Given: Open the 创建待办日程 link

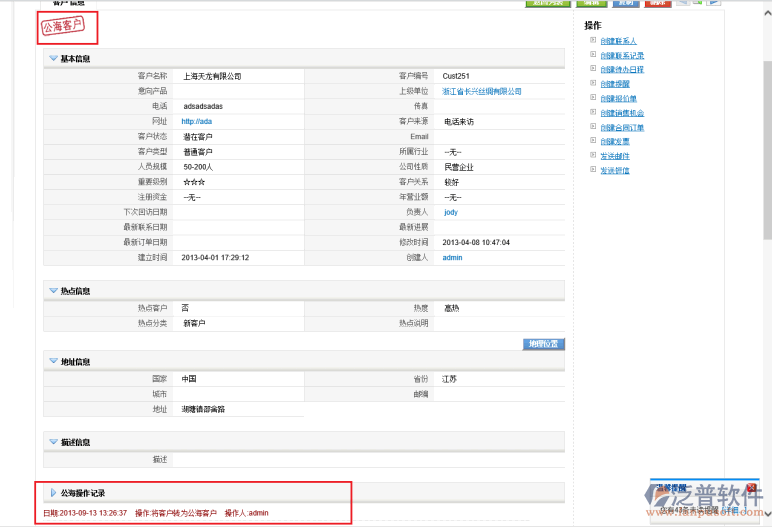Looking at the screenshot, I should click(x=622, y=70).
